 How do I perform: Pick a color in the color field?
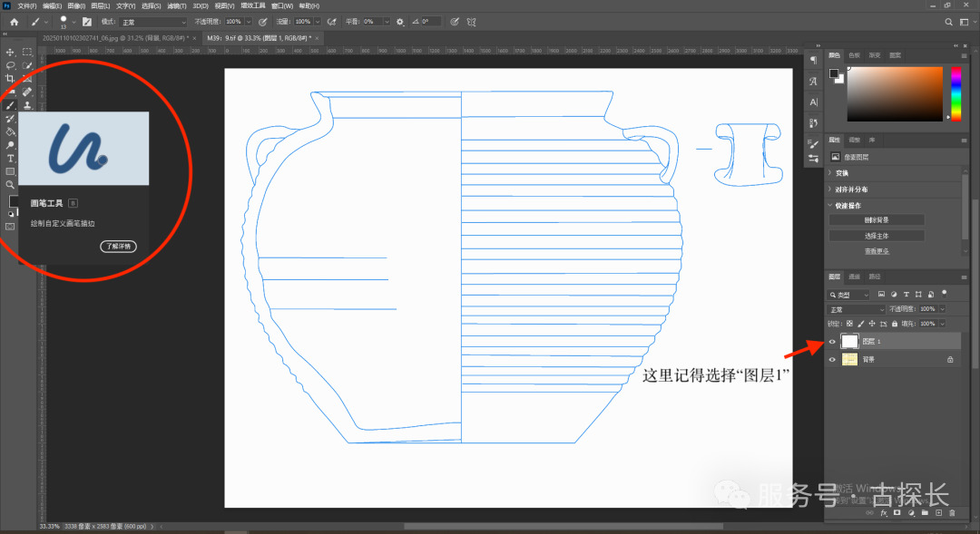click(x=895, y=93)
